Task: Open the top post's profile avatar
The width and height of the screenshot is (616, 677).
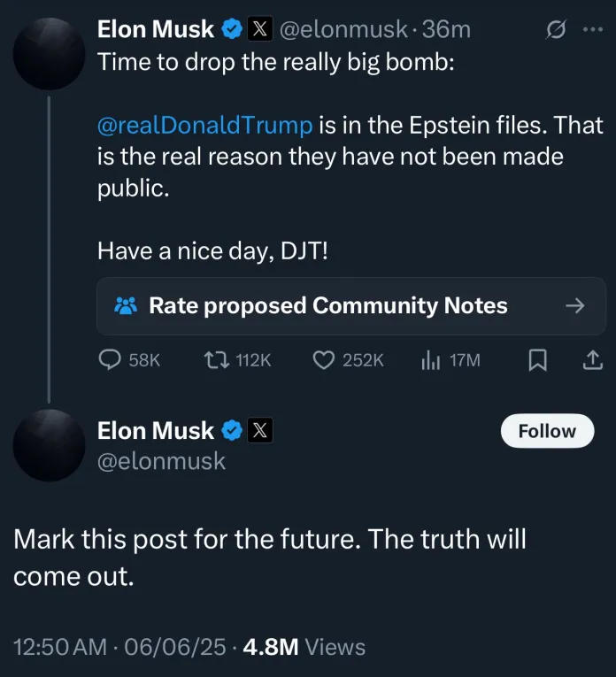Action: [50, 54]
